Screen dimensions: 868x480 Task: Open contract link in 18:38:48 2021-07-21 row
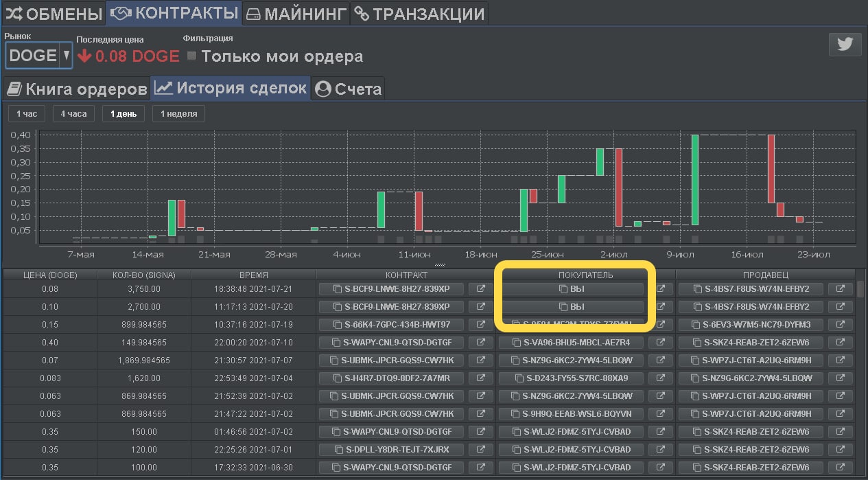(x=480, y=289)
